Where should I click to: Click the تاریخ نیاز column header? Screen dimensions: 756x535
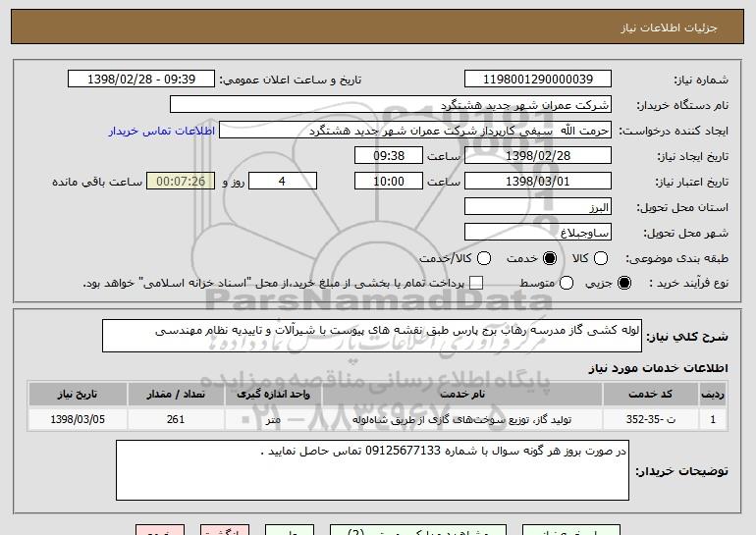[x=78, y=395]
